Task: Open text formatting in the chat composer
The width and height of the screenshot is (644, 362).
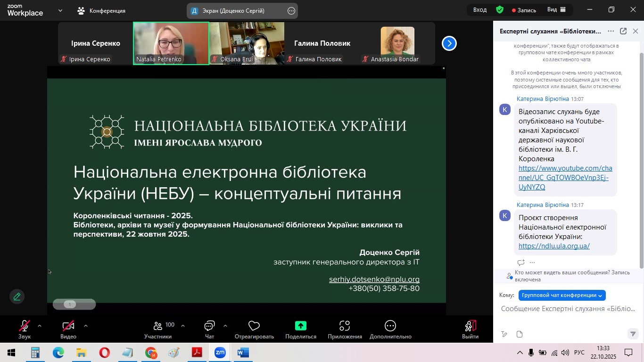Action: [x=504, y=334]
